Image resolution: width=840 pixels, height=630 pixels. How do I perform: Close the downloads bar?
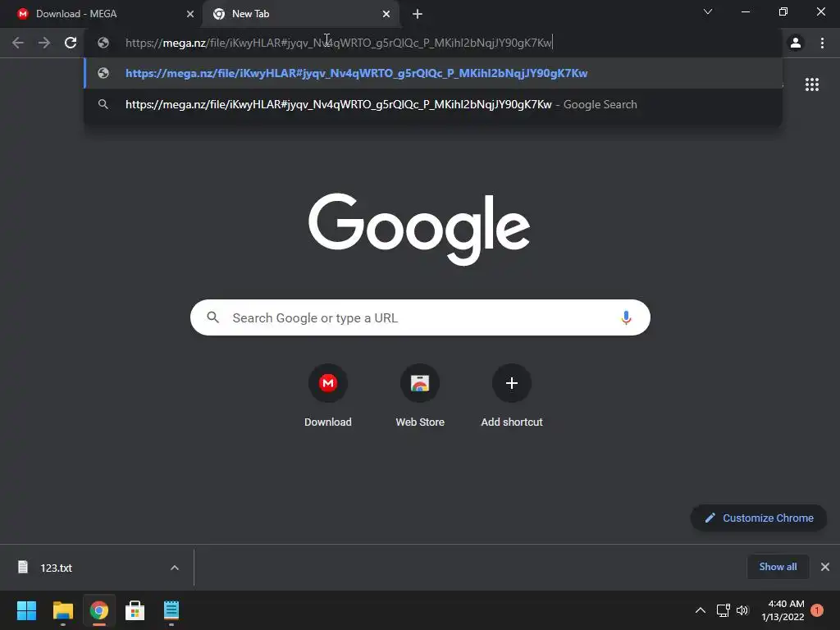coord(825,567)
